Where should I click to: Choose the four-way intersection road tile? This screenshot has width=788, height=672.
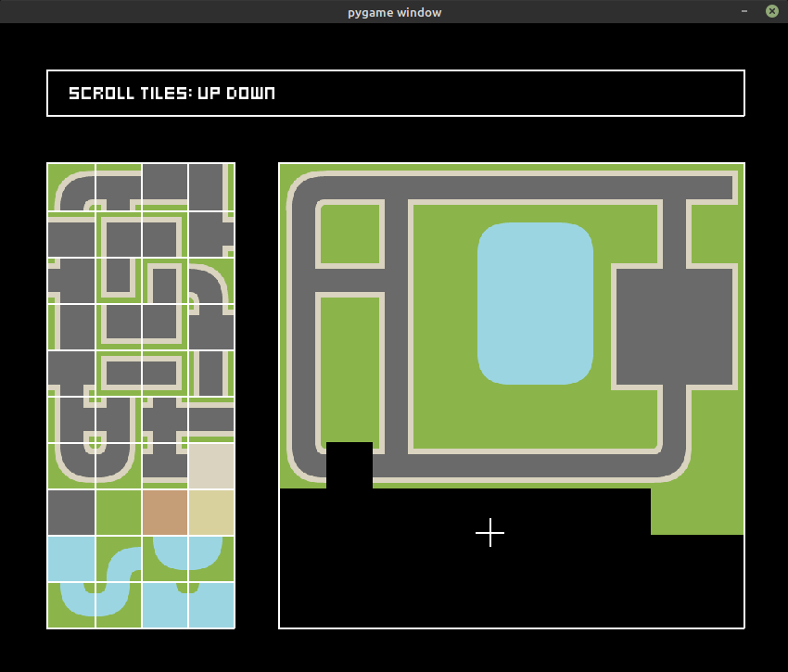165,419
